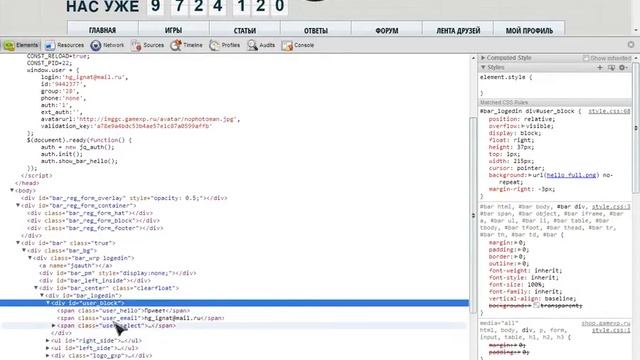640x360 pixels.
Task: Go to ИГРЫ site tab
Action: click(x=173, y=29)
